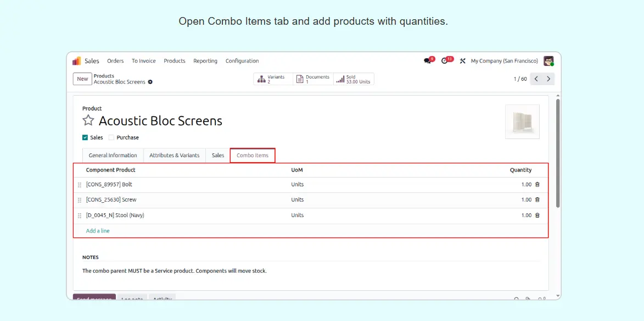The width and height of the screenshot is (644, 321).
Task: Click the Add a line link
Action: point(98,231)
